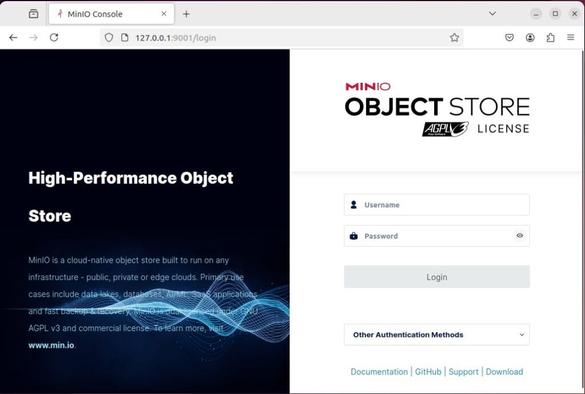Click the AGPL v3 license badge

[x=445, y=129]
